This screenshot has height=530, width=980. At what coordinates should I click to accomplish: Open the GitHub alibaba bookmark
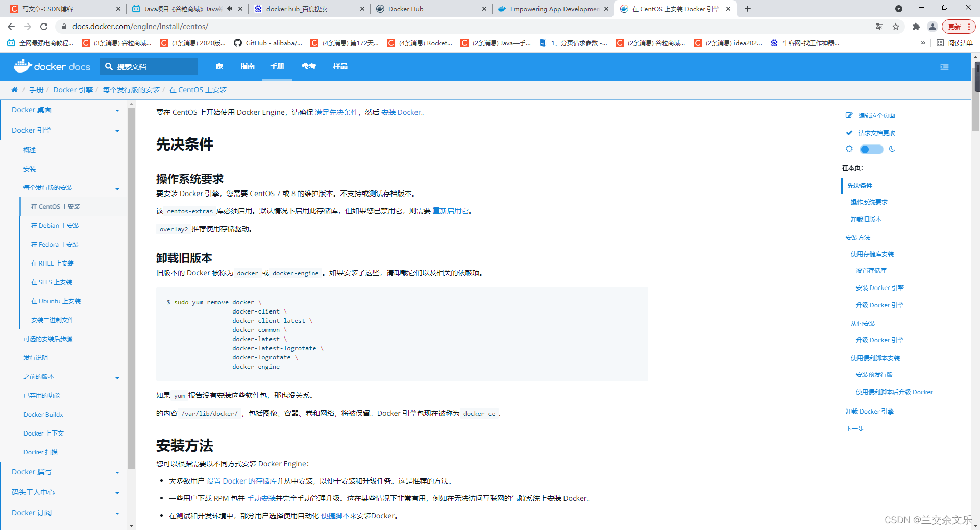(x=268, y=43)
